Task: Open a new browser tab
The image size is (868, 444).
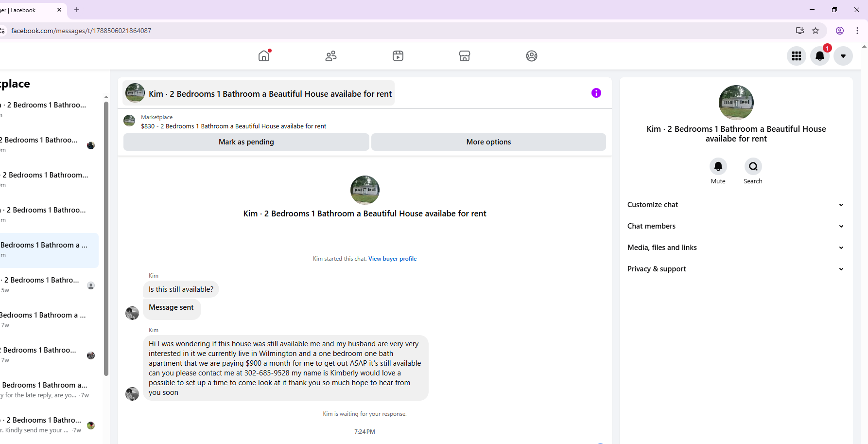Action: pos(77,10)
